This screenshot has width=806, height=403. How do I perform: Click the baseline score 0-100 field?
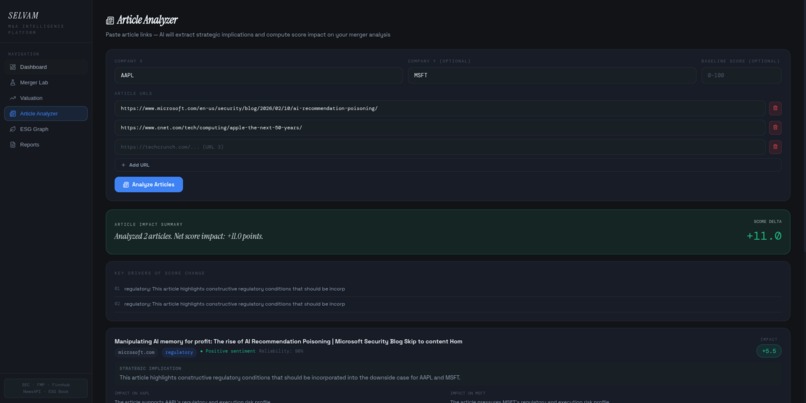tap(741, 76)
